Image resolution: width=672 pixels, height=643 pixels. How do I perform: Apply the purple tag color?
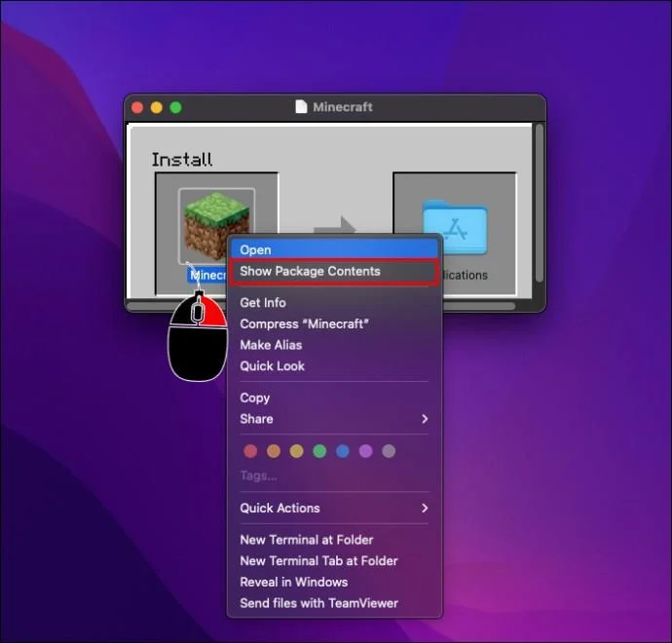(x=365, y=451)
